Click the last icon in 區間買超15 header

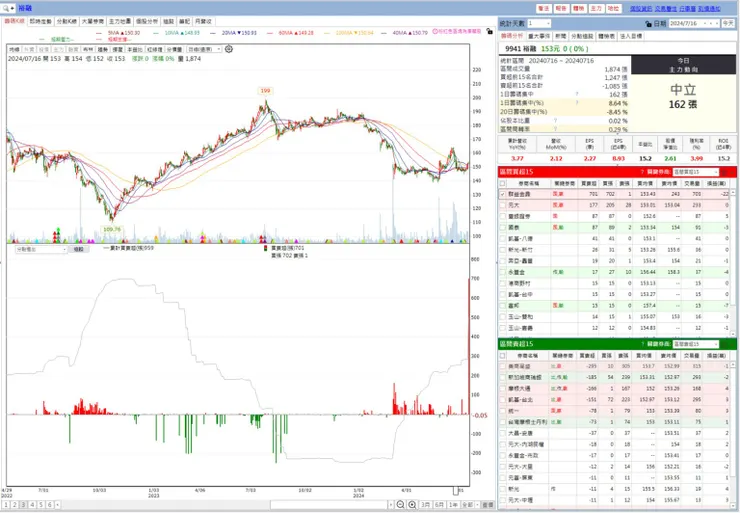[732, 172]
